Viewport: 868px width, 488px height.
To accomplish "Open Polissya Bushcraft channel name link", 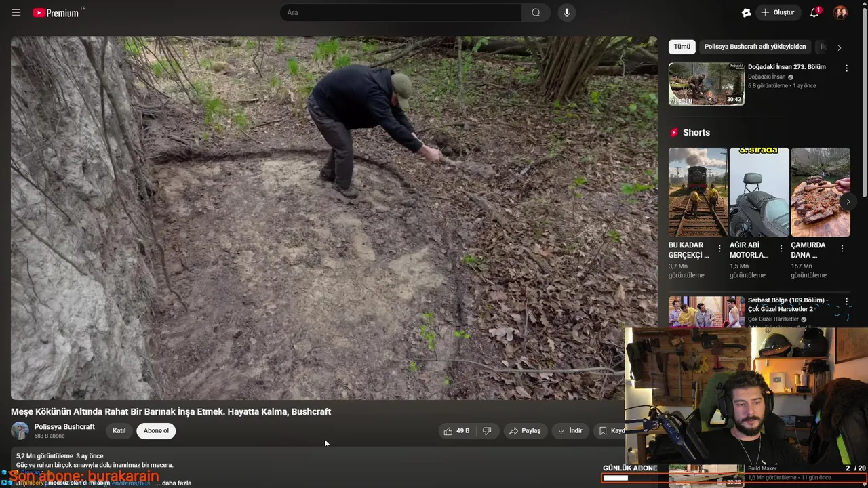I will 64,427.
